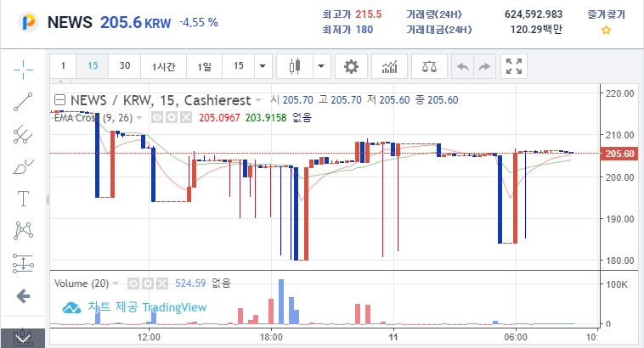Click the 205.6 KRW price text

136,23
